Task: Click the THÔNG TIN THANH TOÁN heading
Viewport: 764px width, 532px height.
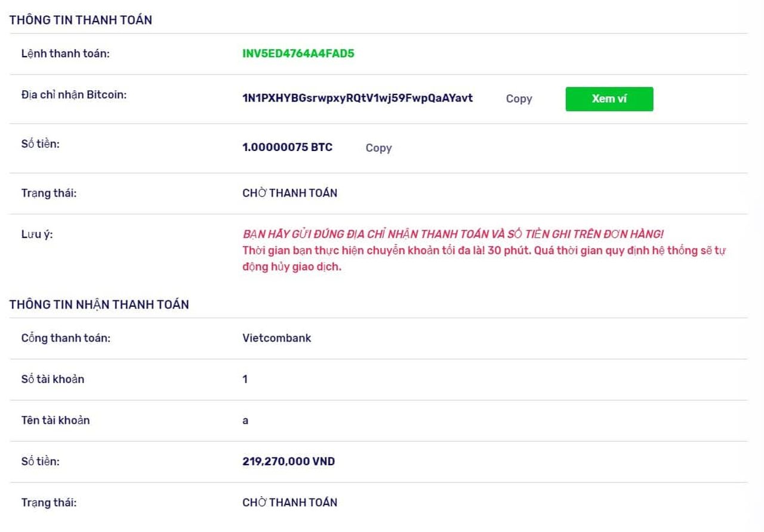Action: [x=81, y=20]
